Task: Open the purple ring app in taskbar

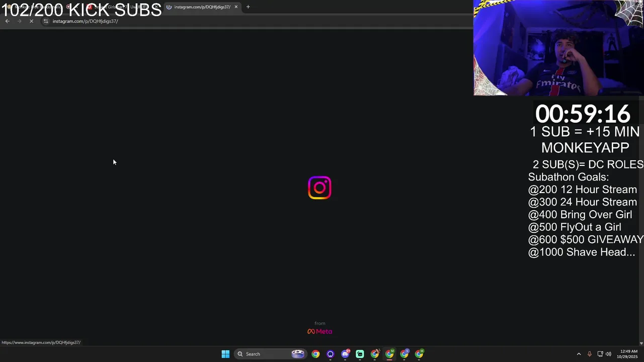Action: [330, 354]
